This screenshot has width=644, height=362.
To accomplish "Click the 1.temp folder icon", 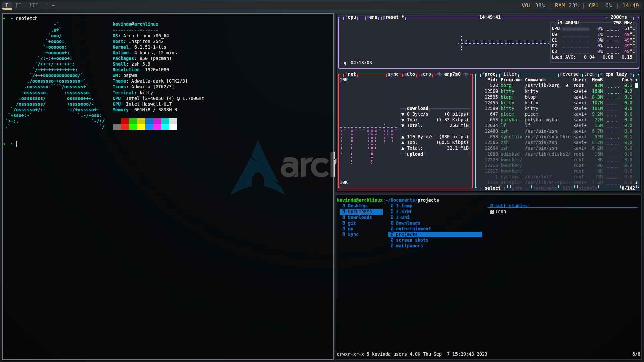I will [392, 206].
